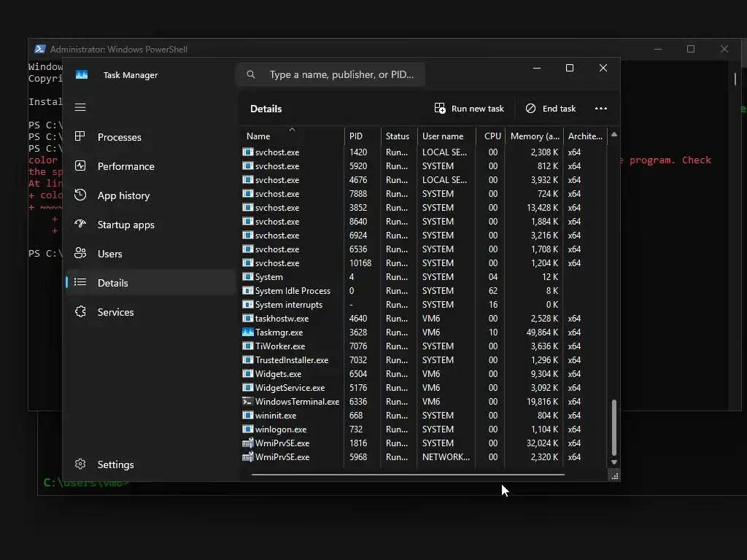This screenshot has height=560, width=747.
Task: Select the Widgets.exe process
Action: 424,374
